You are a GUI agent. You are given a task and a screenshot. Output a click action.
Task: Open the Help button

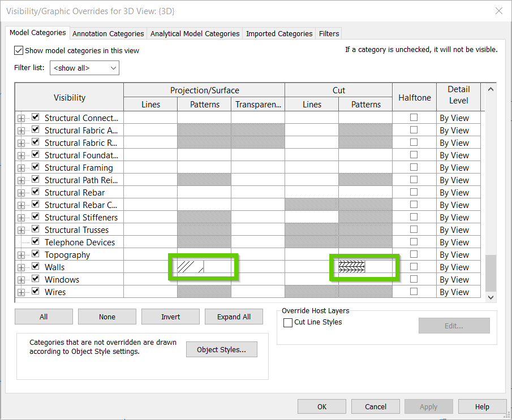tap(482, 406)
